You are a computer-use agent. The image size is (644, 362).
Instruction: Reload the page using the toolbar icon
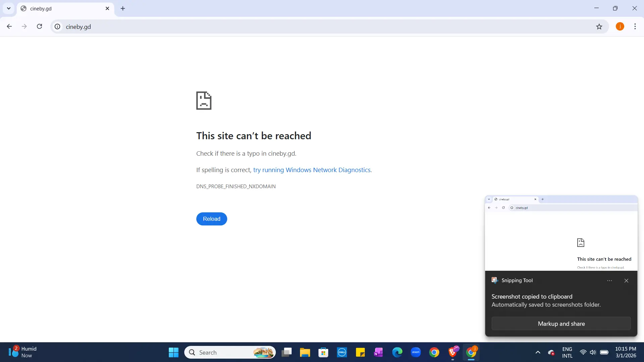[x=39, y=27]
